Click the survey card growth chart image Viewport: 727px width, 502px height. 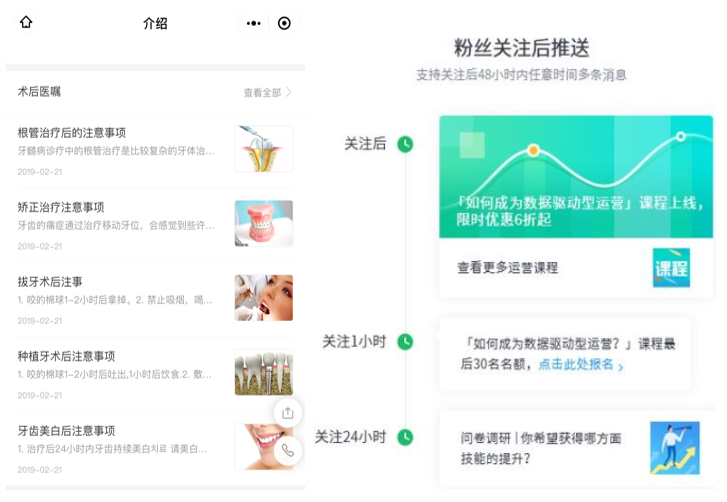(674, 447)
